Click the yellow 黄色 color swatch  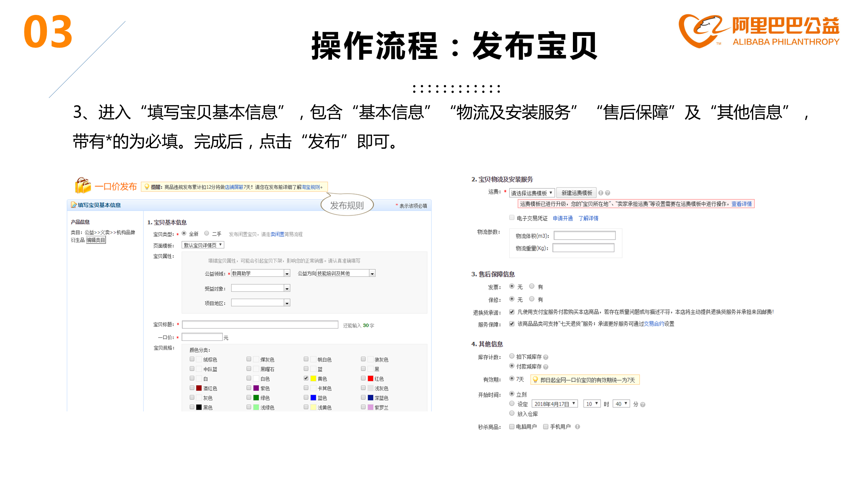pyautogui.click(x=313, y=379)
